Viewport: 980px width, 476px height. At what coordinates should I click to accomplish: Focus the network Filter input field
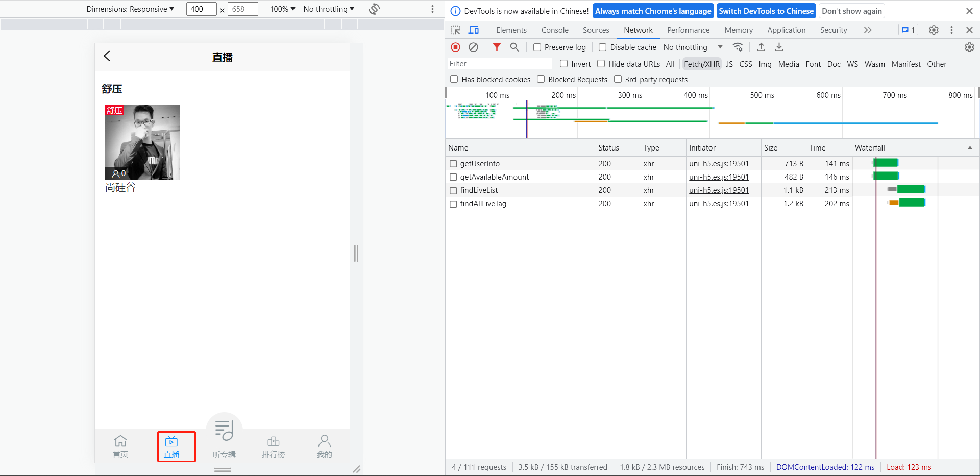(500, 64)
